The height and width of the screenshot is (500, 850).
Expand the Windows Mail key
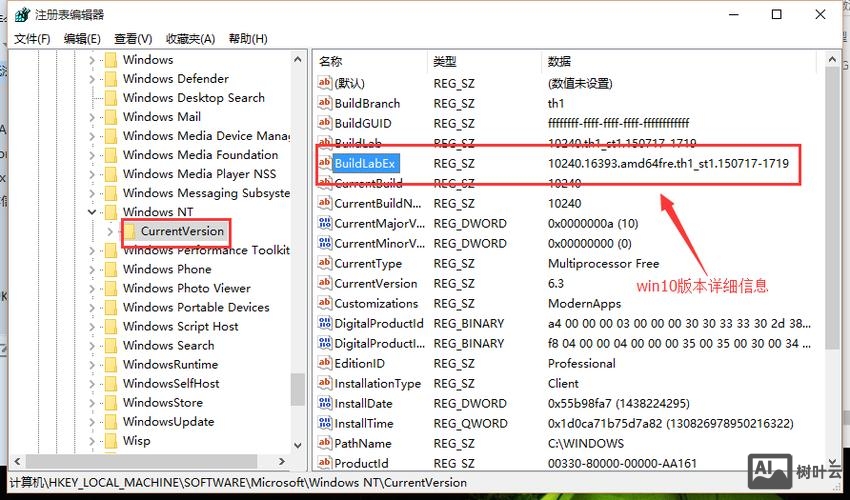[x=92, y=117]
